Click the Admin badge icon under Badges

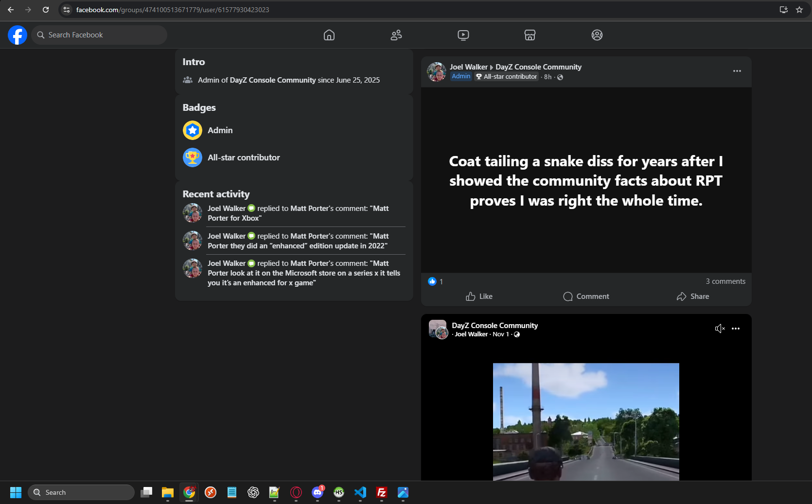tap(193, 130)
